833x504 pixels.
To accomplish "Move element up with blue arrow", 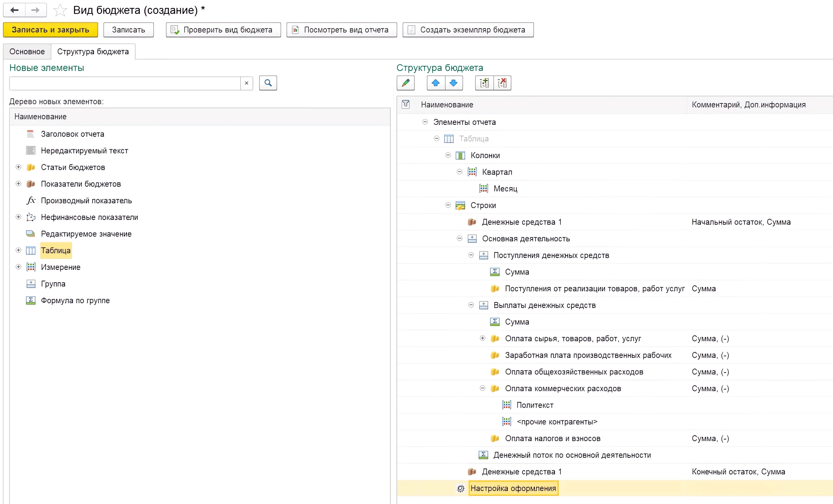I will point(436,83).
